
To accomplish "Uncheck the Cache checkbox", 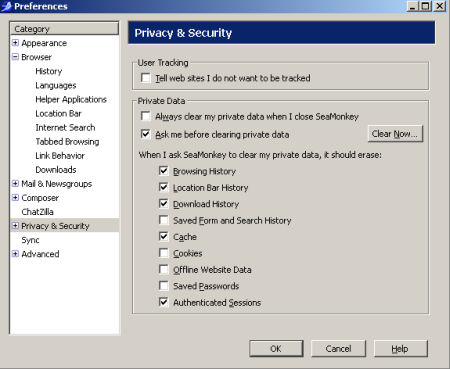I will tap(163, 237).
